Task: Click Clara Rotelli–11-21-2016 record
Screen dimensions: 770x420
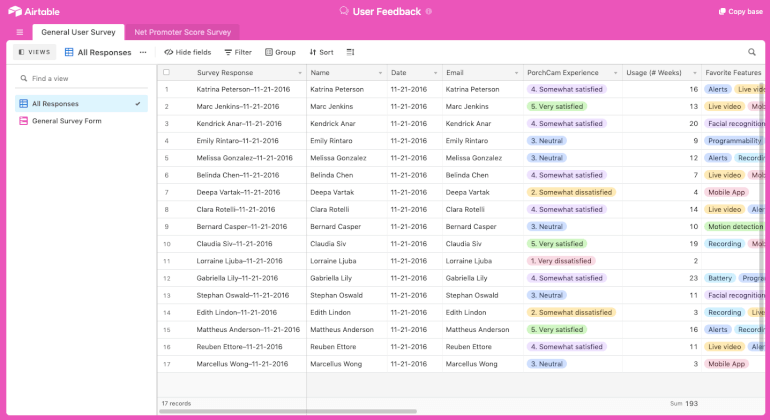Action: (236, 210)
